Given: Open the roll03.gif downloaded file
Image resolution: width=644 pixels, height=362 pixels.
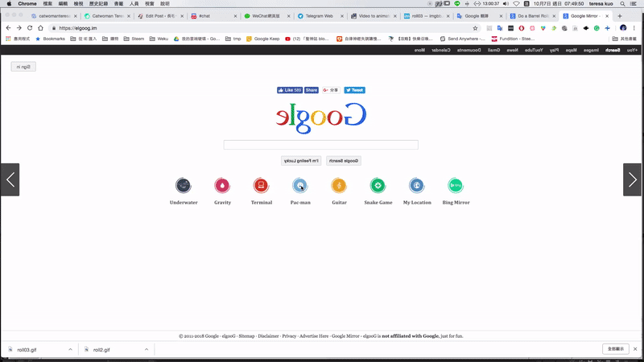Looking at the screenshot, I should coord(27,350).
